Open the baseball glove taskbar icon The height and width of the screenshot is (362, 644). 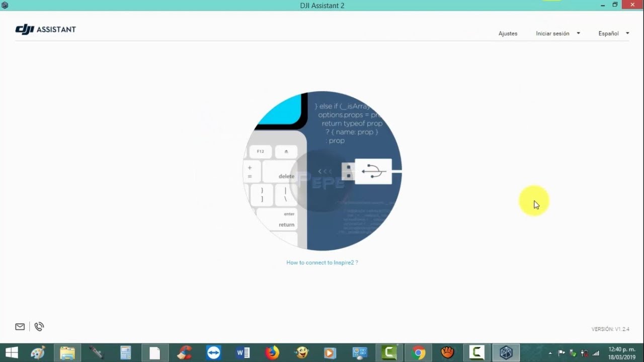click(447, 353)
